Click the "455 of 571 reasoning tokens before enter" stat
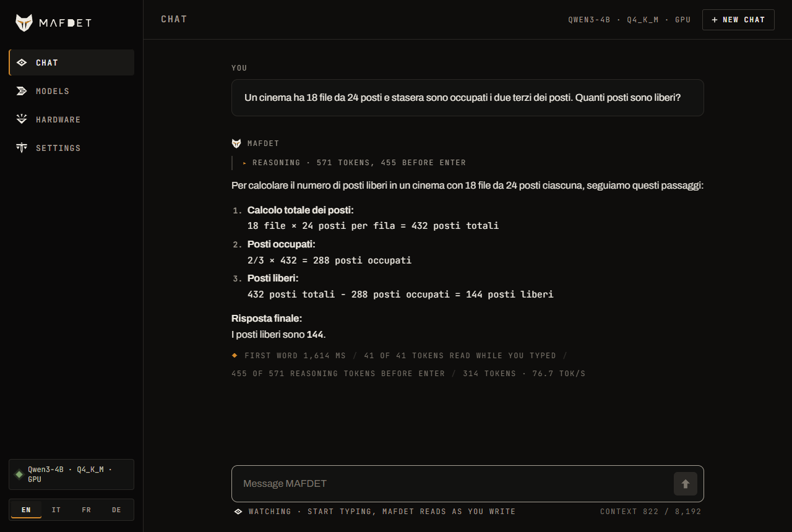The height and width of the screenshot is (532, 792). click(338, 374)
